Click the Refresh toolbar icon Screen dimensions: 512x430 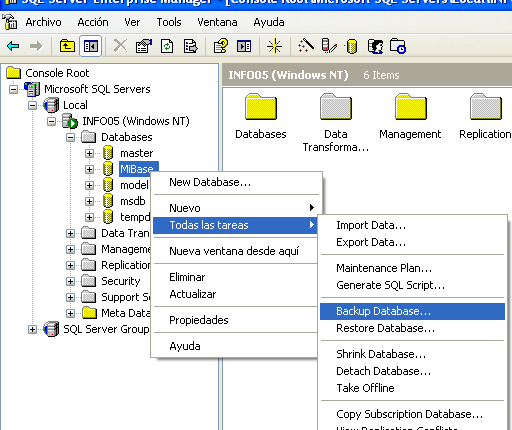point(167,46)
